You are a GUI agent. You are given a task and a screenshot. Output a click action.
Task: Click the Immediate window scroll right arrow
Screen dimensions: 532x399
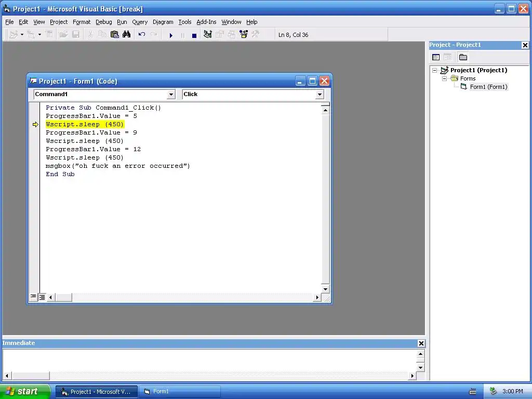[x=412, y=376]
